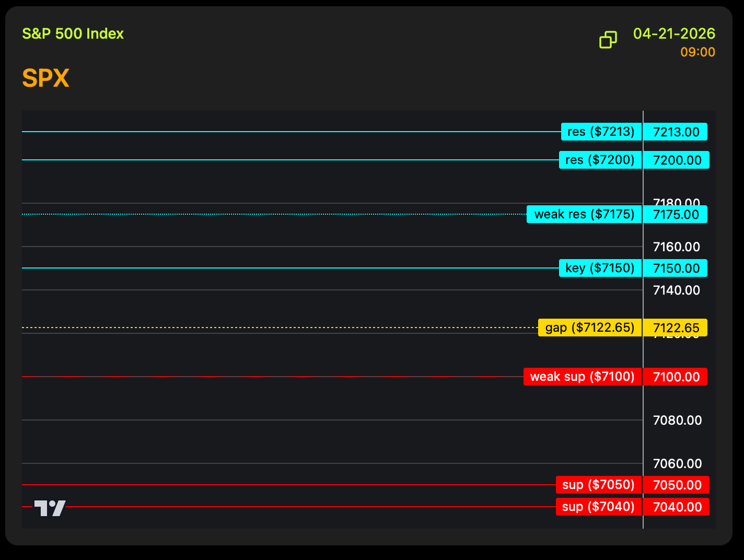The height and width of the screenshot is (560, 744).
Task: Open the TradingView logo
Action: coord(50,508)
